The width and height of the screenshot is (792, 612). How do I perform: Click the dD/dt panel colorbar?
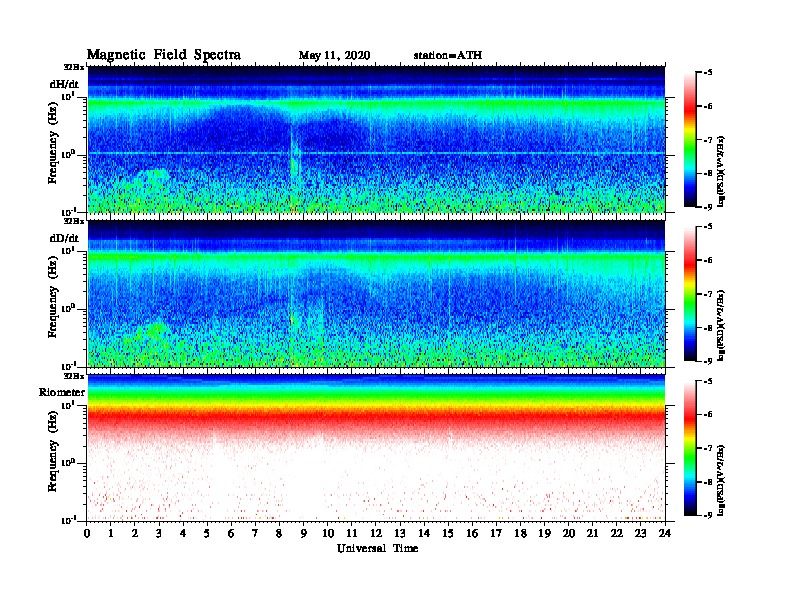pyautogui.click(x=690, y=293)
